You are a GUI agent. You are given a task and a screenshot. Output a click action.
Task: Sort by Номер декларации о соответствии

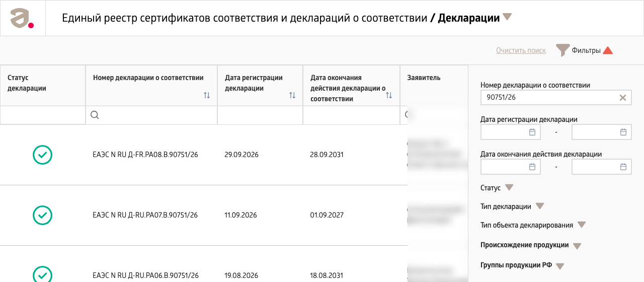207,95
